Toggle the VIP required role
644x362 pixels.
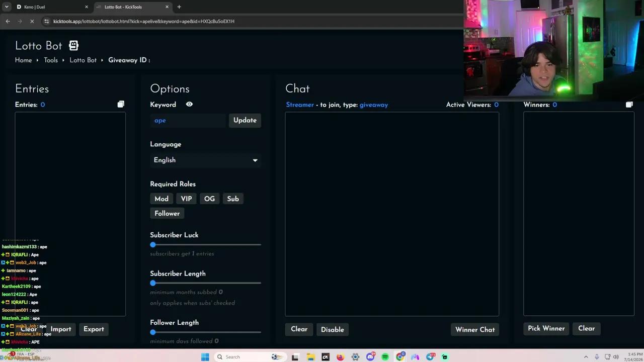[186, 199]
